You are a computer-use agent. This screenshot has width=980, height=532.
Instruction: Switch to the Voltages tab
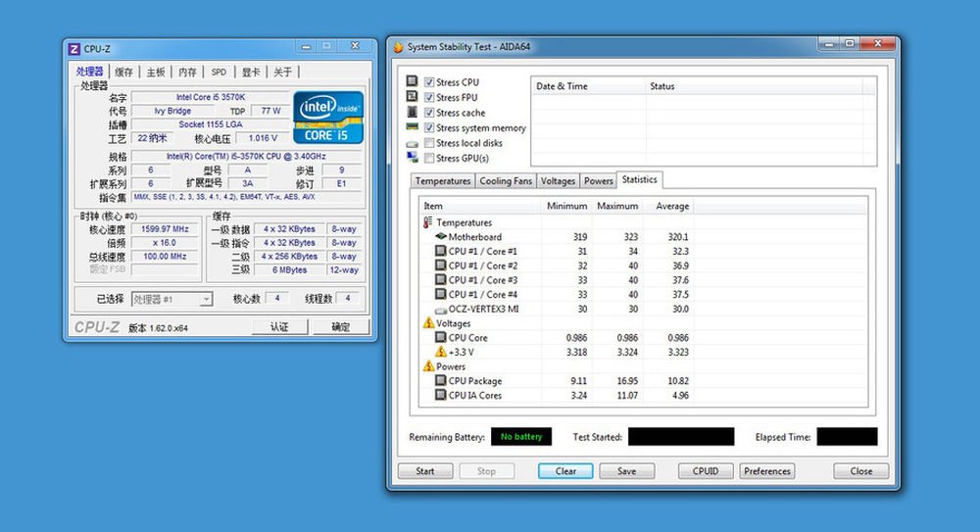click(558, 180)
